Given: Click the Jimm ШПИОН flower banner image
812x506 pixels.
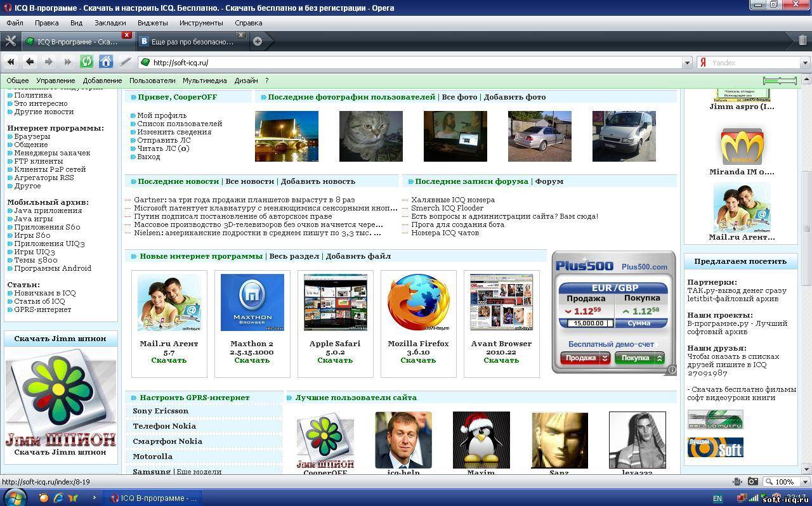Looking at the screenshot, I should [x=61, y=398].
